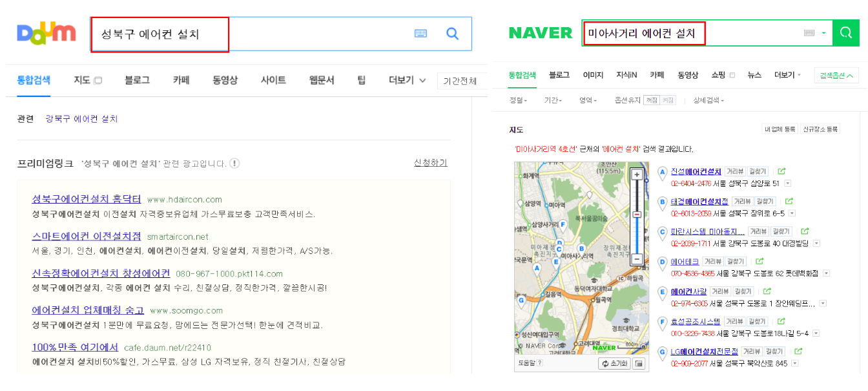This screenshot has height=391, width=868.
Task: Open the 정렬 sort dropdown
Action: click(518, 100)
